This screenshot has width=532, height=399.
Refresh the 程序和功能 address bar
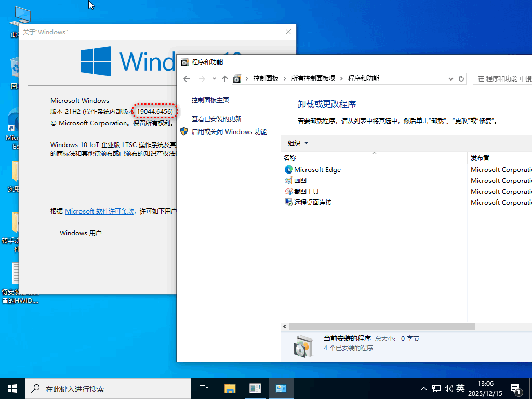(x=461, y=78)
